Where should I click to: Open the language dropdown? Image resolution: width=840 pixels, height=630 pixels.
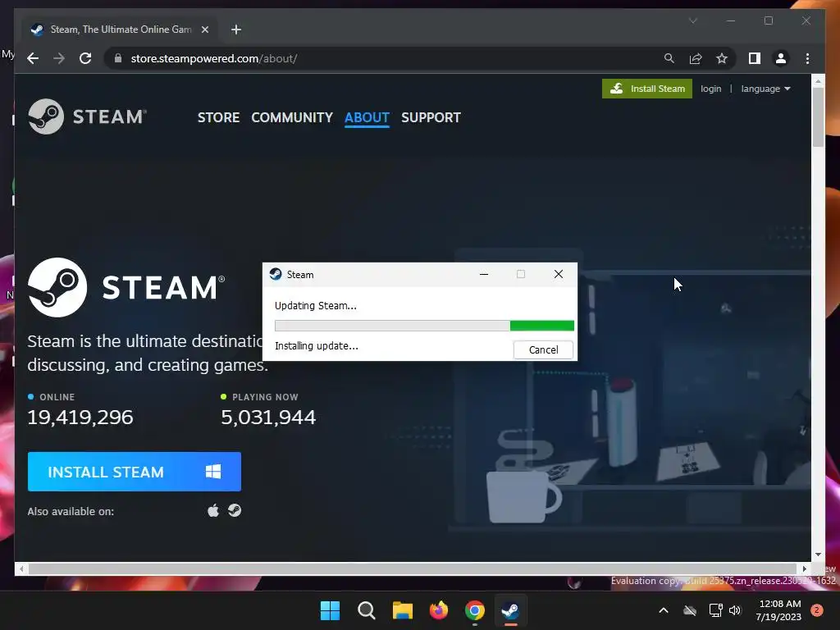(x=765, y=89)
